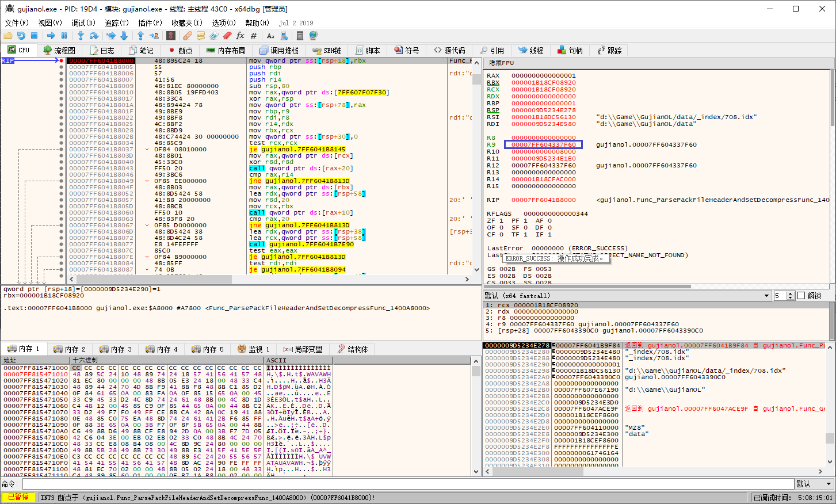This screenshot has width=836, height=504.
Task: Click the Run Till Return icon
Action: pyautogui.click(x=141, y=36)
